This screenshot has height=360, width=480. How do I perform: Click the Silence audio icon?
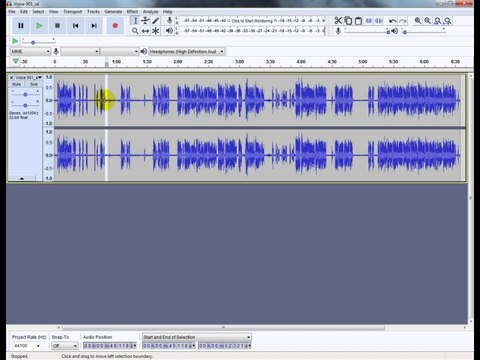pyautogui.click(x=379, y=21)
